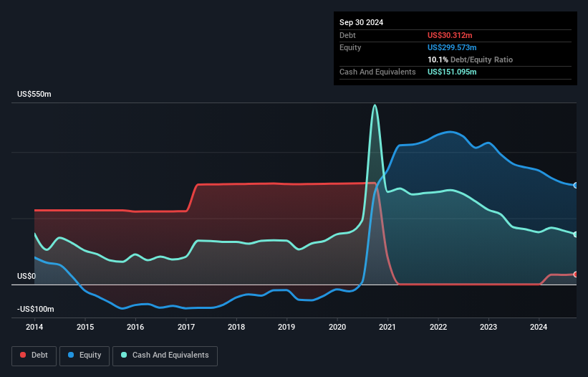
Task: Click the Equity row label in tooltip
Action: point(350,47)
